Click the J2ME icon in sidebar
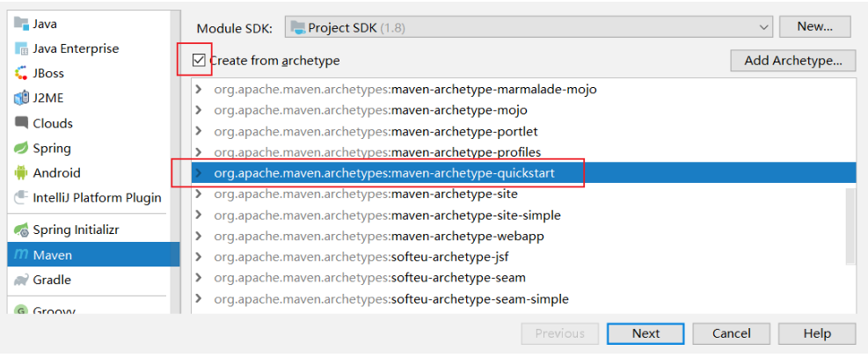This screenshot has height=358, width=868. pyautogui.click(x=22, y=98)
